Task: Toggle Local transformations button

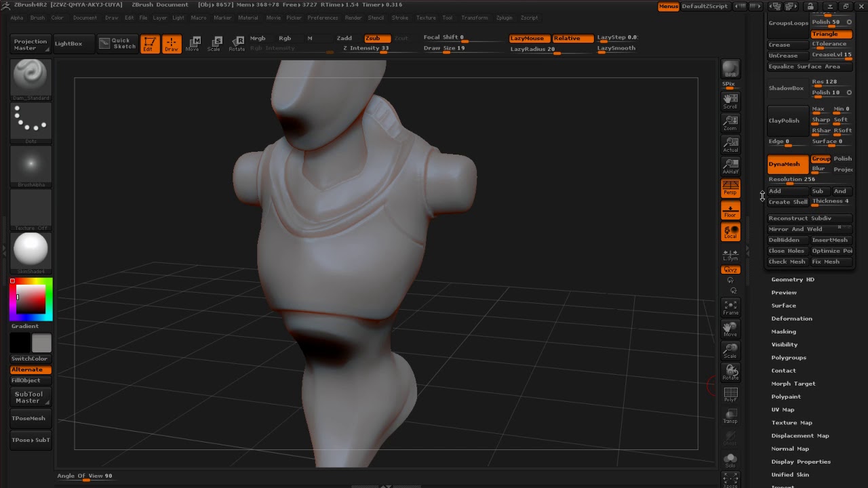Action: (x=730, y=232)
